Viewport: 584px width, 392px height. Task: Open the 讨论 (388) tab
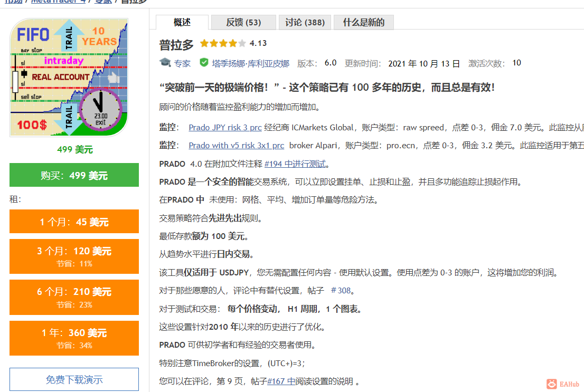305,22
